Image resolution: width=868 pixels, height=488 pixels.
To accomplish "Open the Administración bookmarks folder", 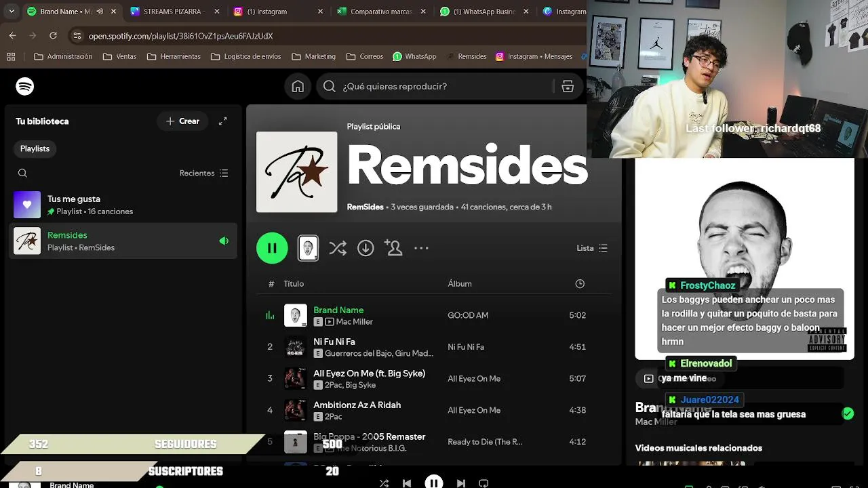I will coord(63,56).
